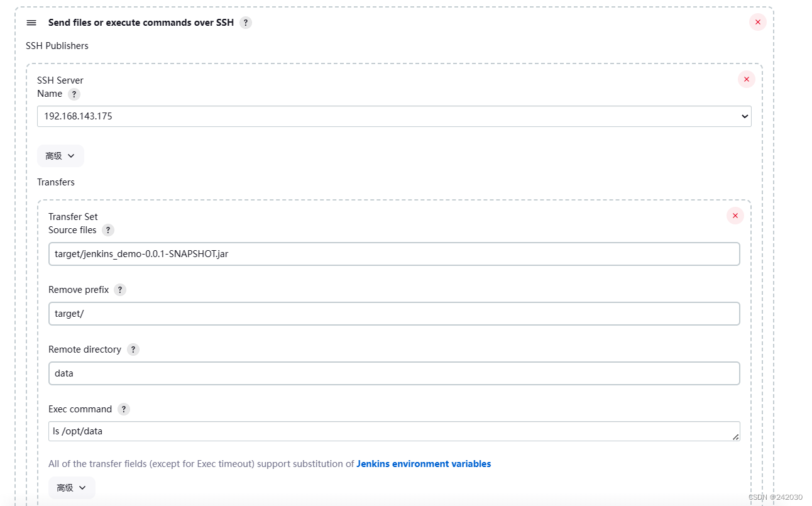Click the Remote directory text field
This screenshot has height=506, width=812.
pos(394,373)
